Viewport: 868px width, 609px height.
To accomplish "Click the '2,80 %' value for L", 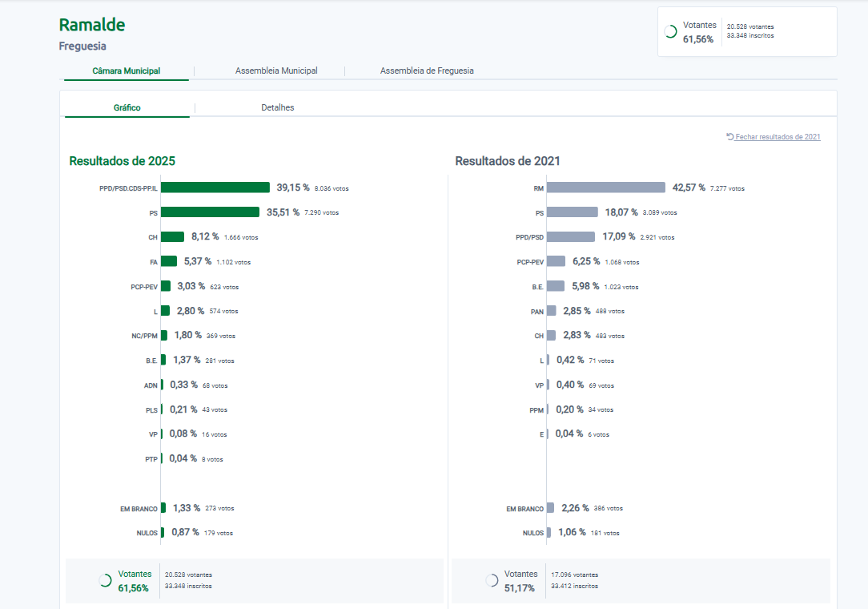I will tap(191, 311).
